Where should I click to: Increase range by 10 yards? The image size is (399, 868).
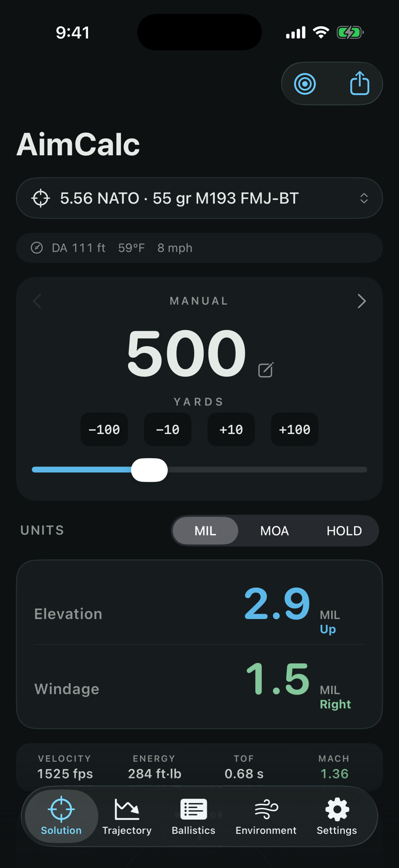[x=231, y=429]
